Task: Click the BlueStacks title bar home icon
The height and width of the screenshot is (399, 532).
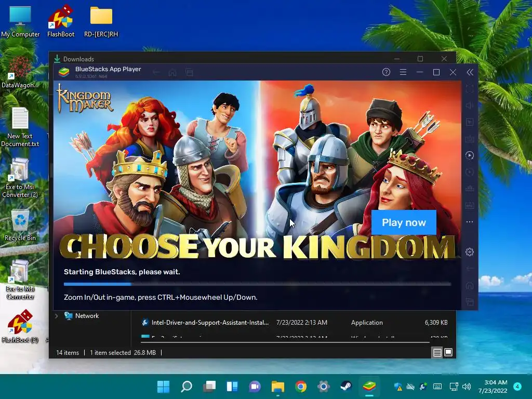Action: [x=172, y=72]
